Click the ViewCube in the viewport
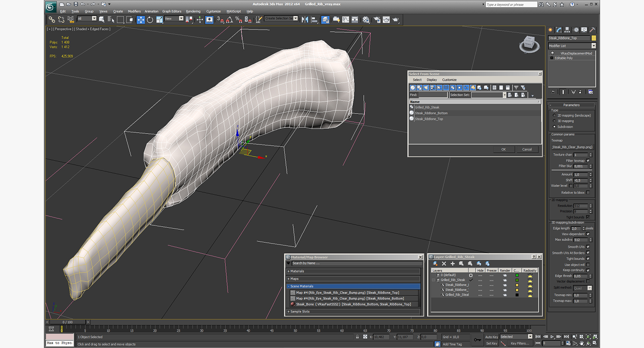Screen dimensions: 644x348 click(529, 43)
